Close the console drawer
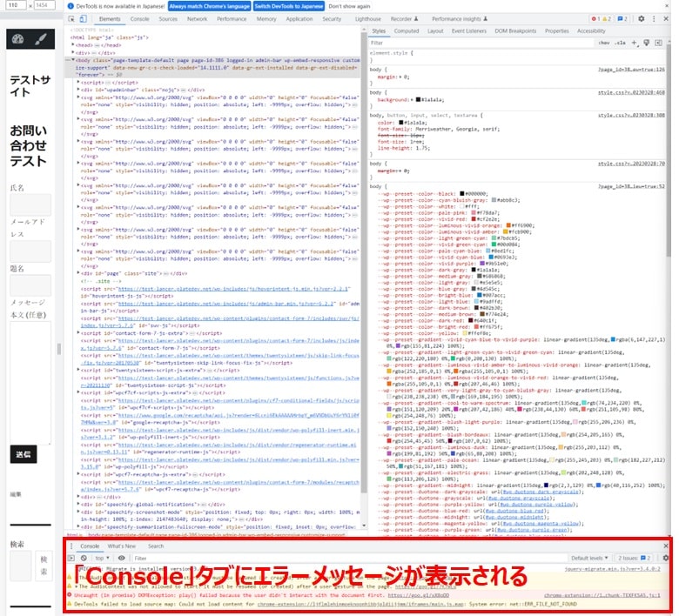679x616 pixels. point(666,546)
